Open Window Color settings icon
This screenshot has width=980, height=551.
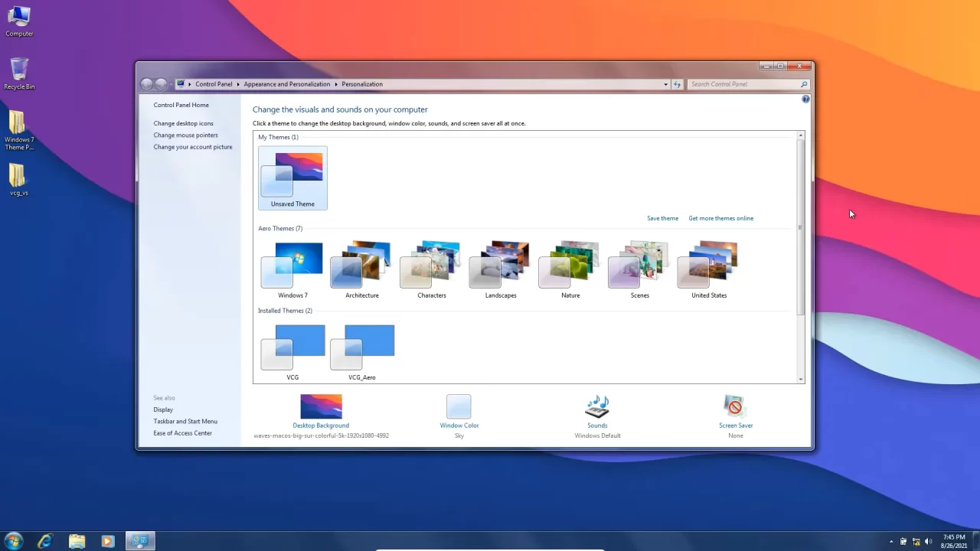point(459,406)
